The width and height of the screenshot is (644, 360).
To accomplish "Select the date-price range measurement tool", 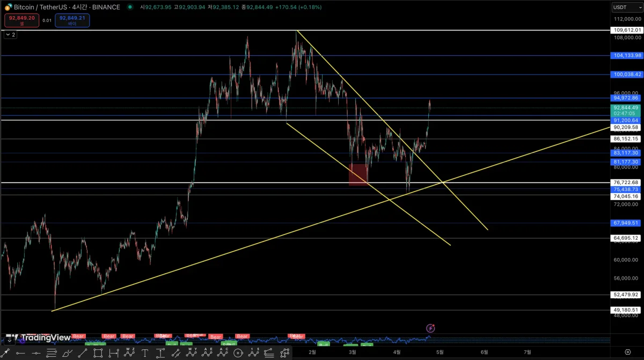I will [x=114, y=353].
